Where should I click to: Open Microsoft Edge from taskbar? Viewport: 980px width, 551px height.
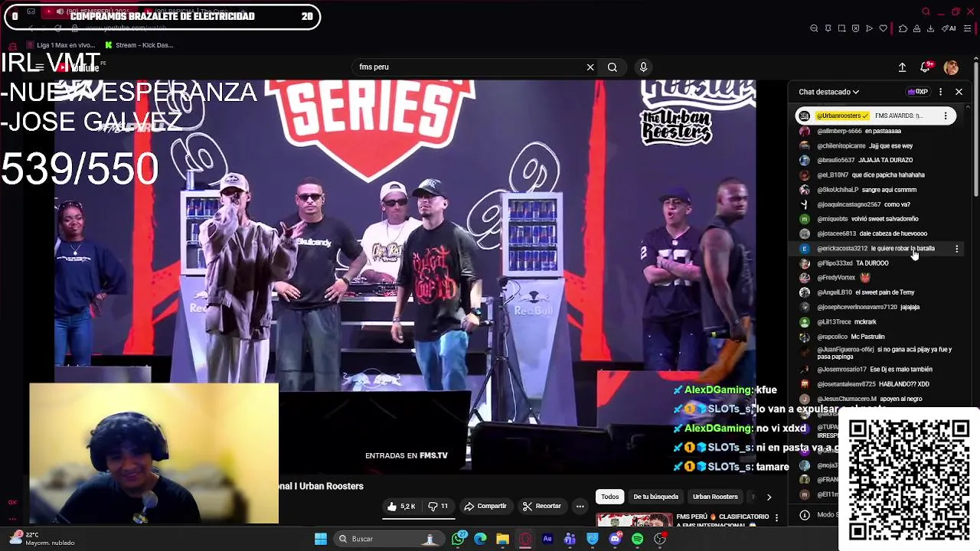480,539
